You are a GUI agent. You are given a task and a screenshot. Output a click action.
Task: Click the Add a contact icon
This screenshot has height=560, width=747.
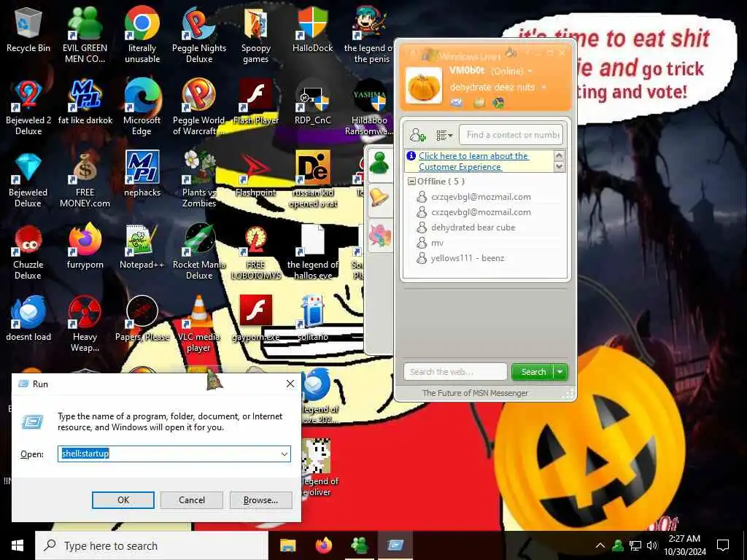[x=417, y=135]
